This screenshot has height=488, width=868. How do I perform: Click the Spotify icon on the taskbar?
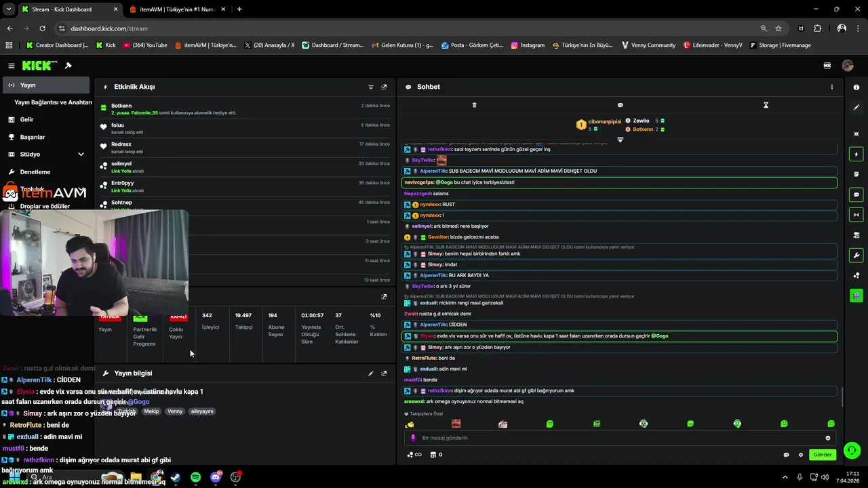(196, 477)
